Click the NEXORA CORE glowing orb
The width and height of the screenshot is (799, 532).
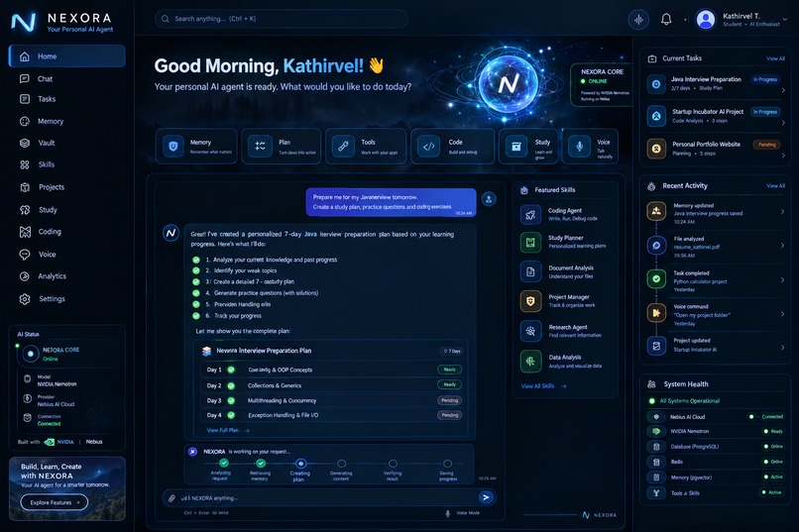508,83
